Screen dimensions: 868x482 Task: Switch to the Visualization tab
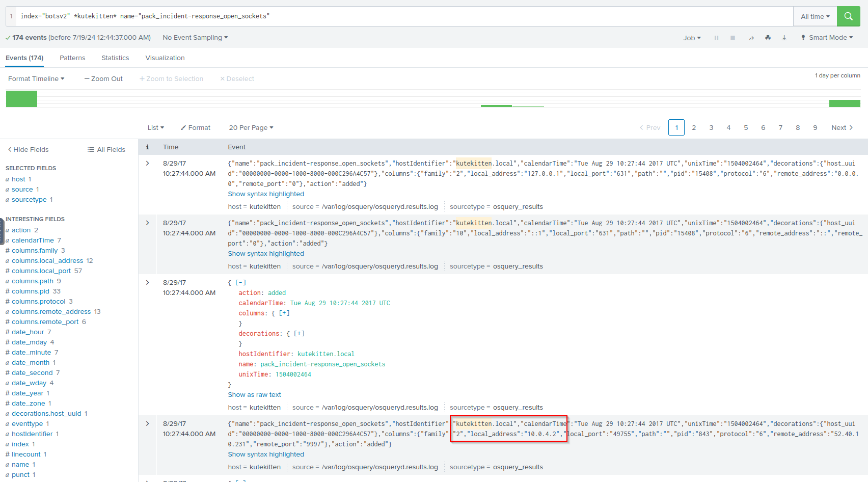pos(165,58)
